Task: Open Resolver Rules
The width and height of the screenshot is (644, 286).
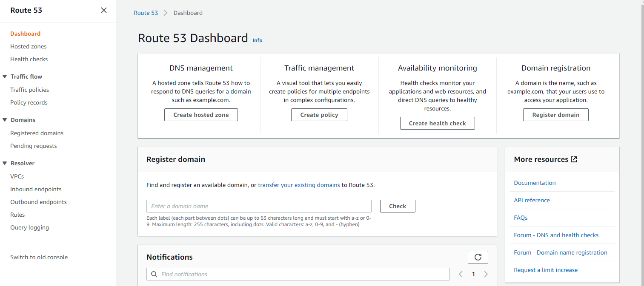Action: click(x=17, y=215)
